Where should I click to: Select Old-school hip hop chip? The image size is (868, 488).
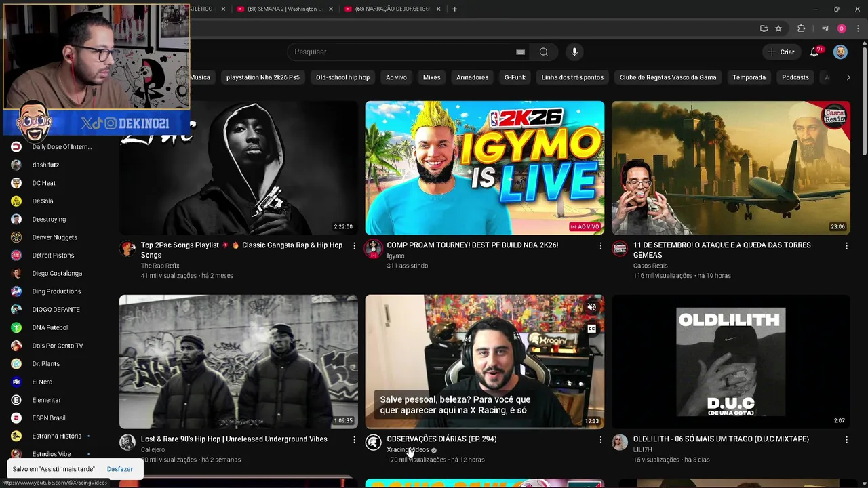point(342,77)
